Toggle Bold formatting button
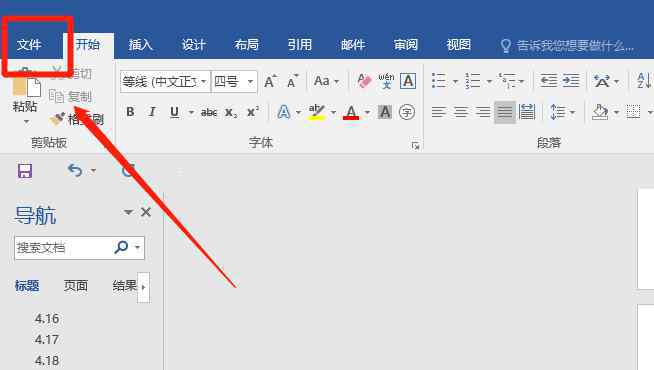Image resolution: width=654 pixels, height=370 pixels. (x=130, y=112)
